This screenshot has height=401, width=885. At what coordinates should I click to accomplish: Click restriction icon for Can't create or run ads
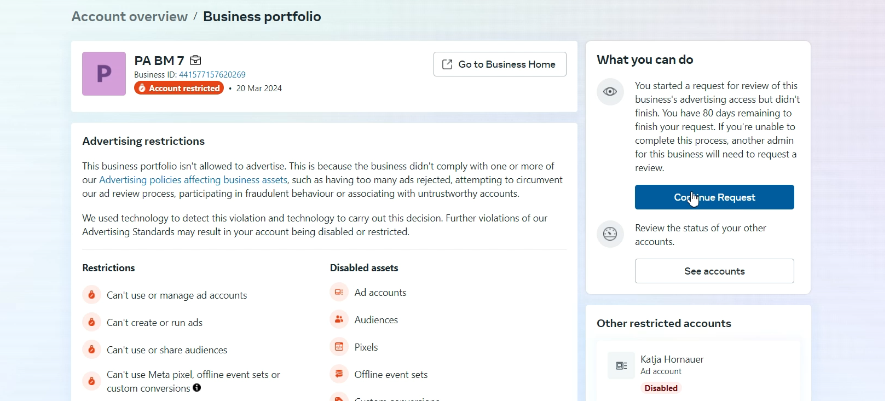91,322
